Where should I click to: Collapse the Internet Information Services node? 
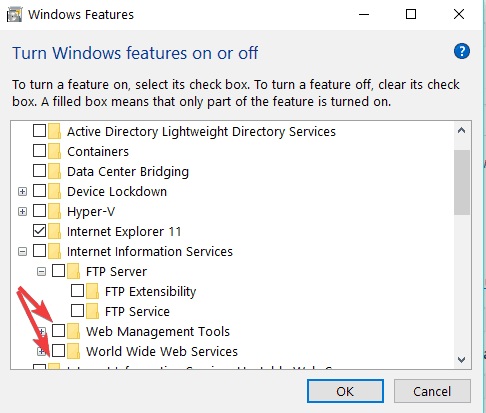[x=22, y=251]
